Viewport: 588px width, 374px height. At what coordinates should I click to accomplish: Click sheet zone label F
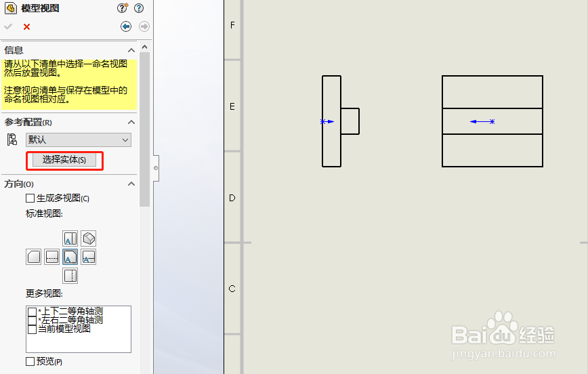[x=232, y=25]
